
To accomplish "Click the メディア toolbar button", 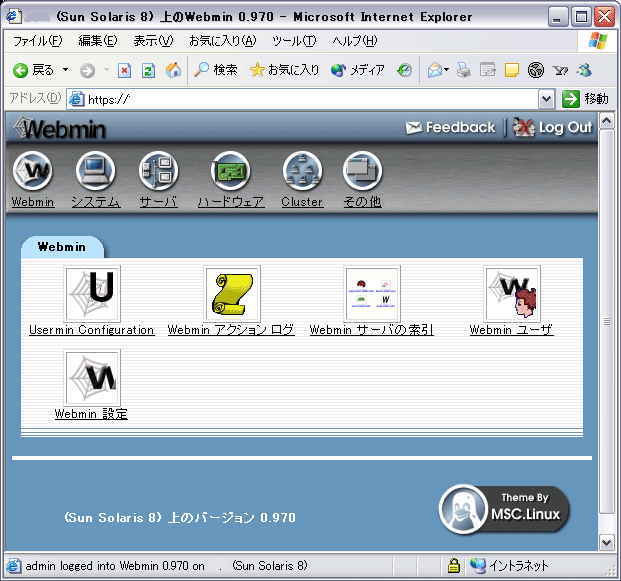I will (x=358, y=70).
